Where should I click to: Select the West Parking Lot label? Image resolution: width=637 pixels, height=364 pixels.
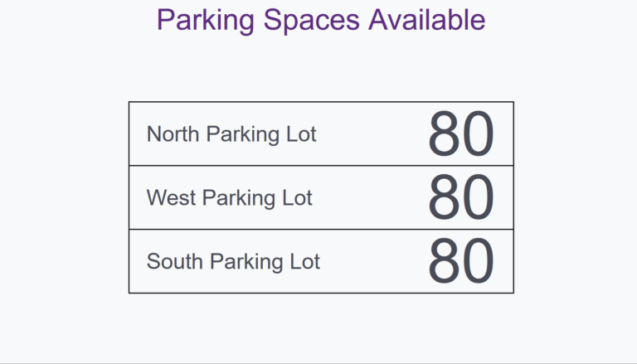[x=229, y=198]
